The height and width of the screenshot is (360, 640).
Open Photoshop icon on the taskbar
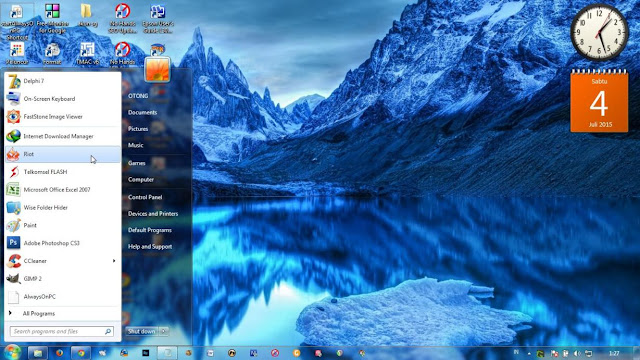tap(146, 353)
